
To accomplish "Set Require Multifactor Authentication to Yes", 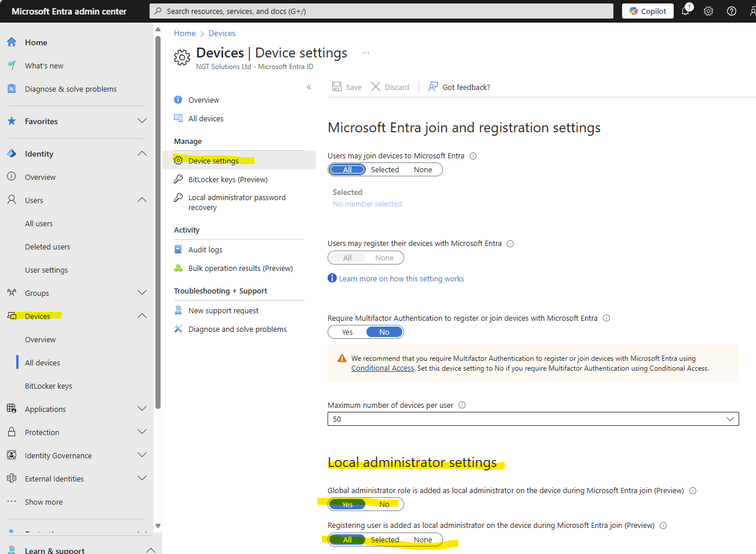I will coord(347,332).
